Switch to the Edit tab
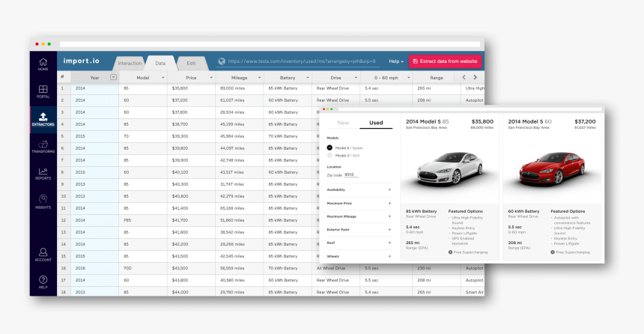 [192, 63]
